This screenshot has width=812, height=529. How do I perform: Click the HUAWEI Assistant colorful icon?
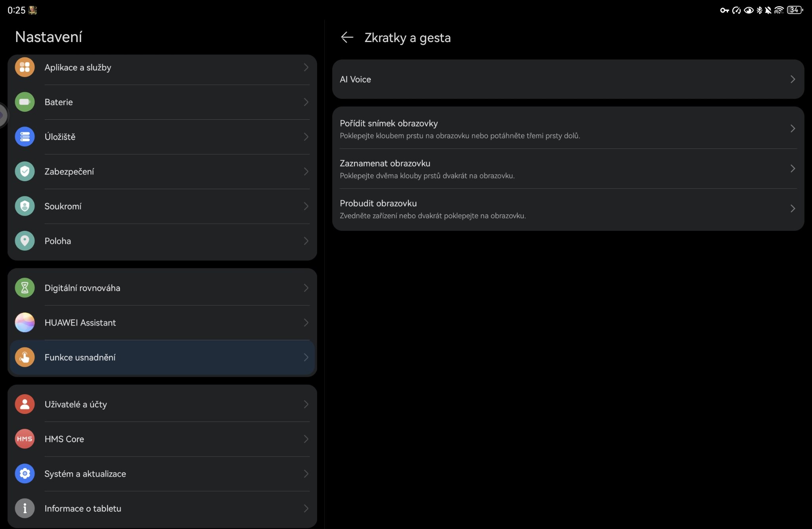(25, 322)
